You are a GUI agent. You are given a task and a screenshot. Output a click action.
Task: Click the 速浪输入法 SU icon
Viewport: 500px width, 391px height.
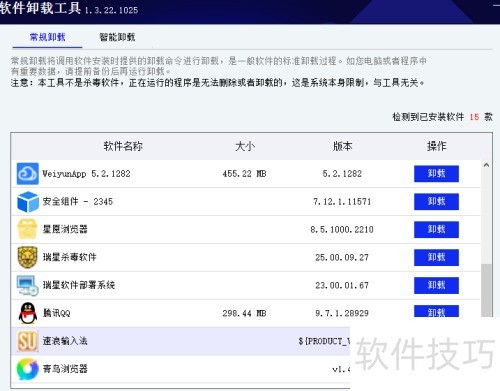27,341
